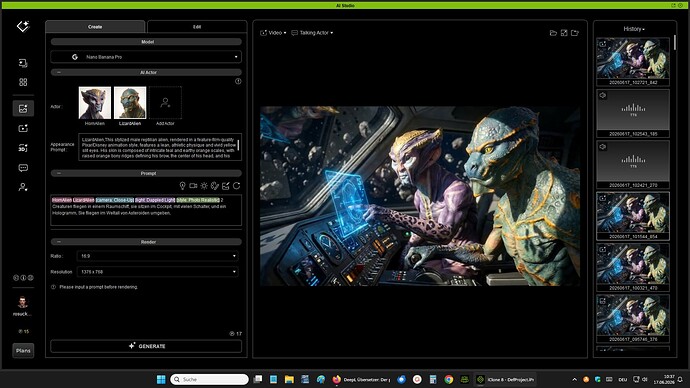Click the Plans button

(23, 351)
